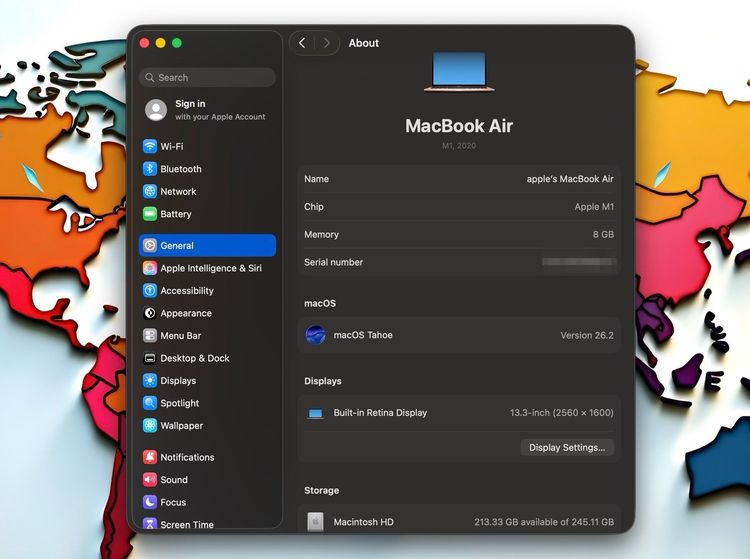This screenshot has height=559, width=750.
Task: Click the user avatar icon
Action: (x=156, y=110)
